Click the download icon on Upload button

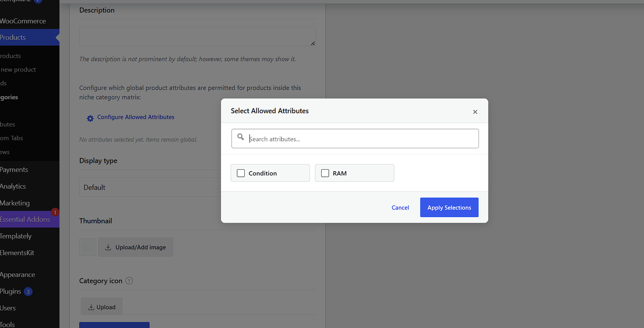(91, 307)
